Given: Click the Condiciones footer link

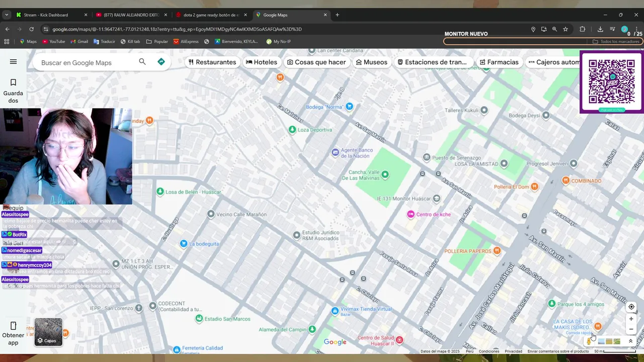Looking at the screenshot, I should click(489, 351).
